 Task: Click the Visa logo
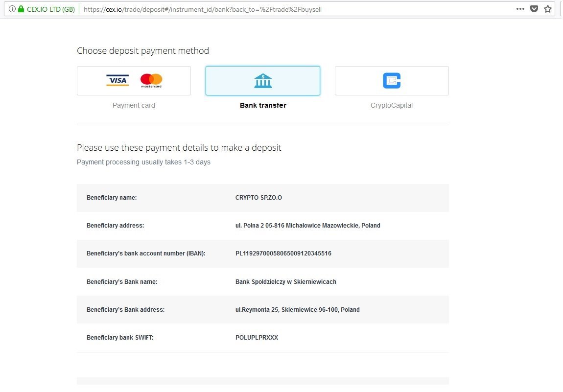coord(117,80)
